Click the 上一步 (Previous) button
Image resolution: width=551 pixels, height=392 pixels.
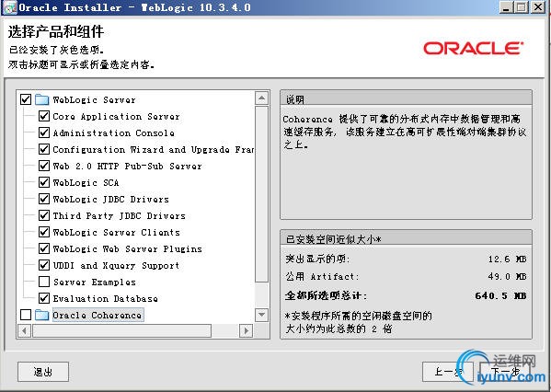pyautogui.click(x=448, y=372)
